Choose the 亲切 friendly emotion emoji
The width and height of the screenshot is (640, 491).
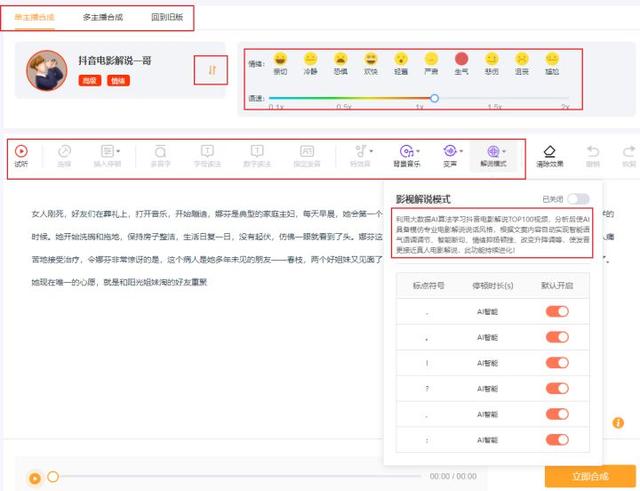281,60
